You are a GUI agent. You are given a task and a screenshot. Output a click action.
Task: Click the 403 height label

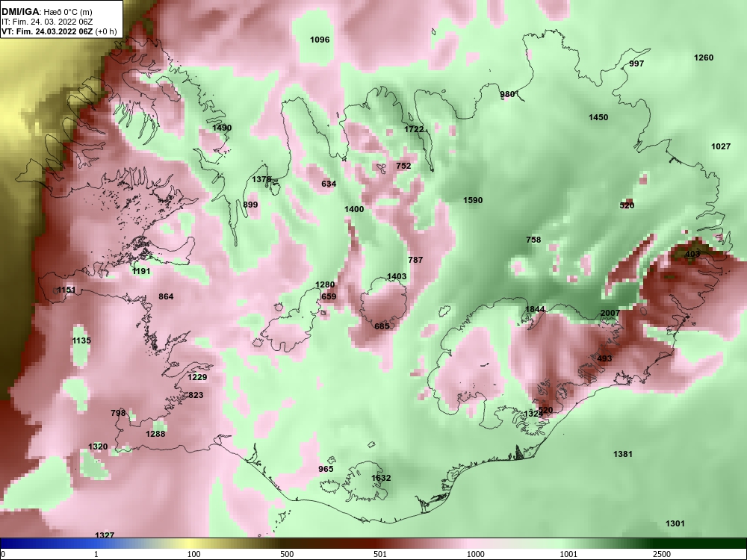point(692,254)
